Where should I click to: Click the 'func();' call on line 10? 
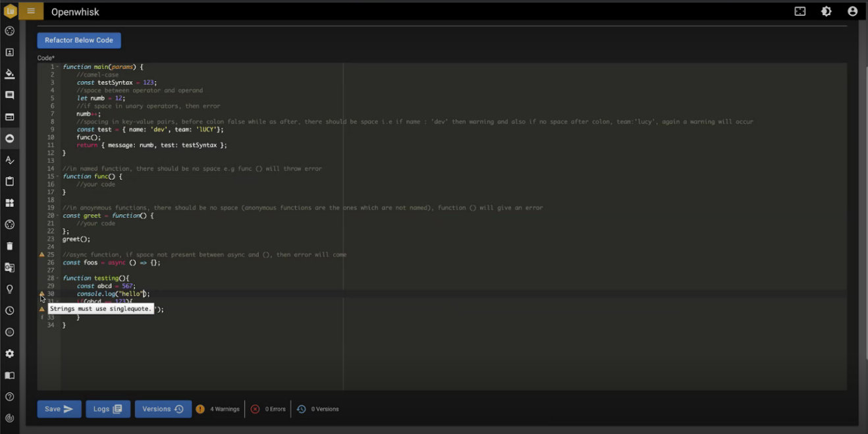pyautogui.click(x=88, y=137)
